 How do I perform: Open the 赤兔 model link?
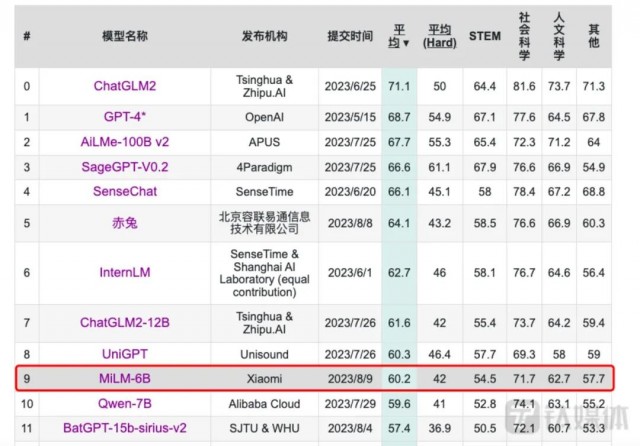(x=124, y=223)
